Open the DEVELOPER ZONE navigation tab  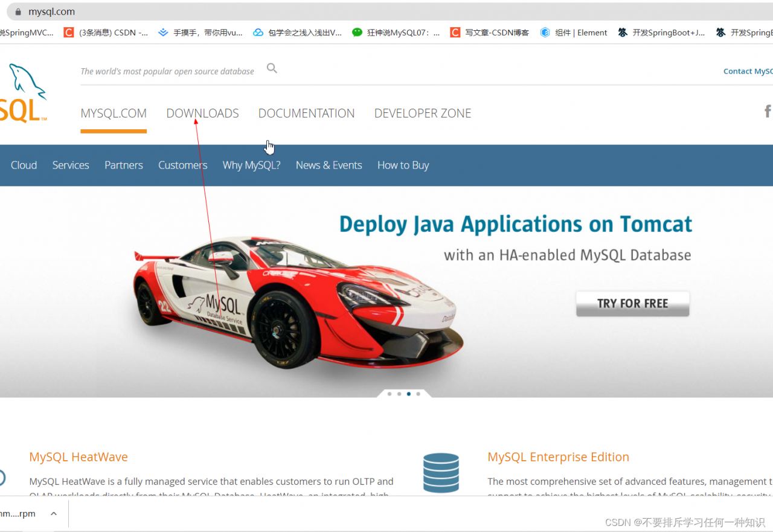[x=423, y=113]
